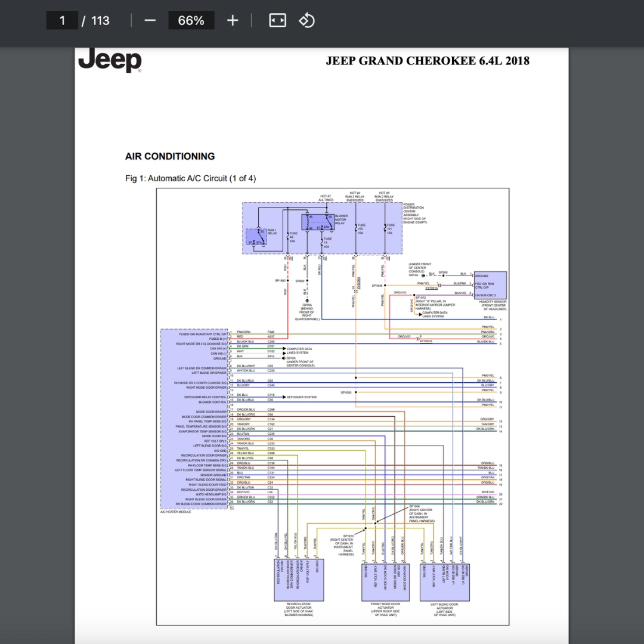
Task: Click the Fig 1 Automatic A/C Circuit caption
Action: (x=190, y=178)
